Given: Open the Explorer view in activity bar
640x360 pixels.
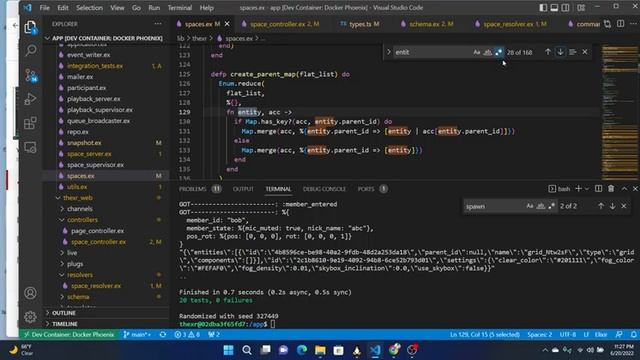Looking at the screenshot, I should tap(30, 27).
